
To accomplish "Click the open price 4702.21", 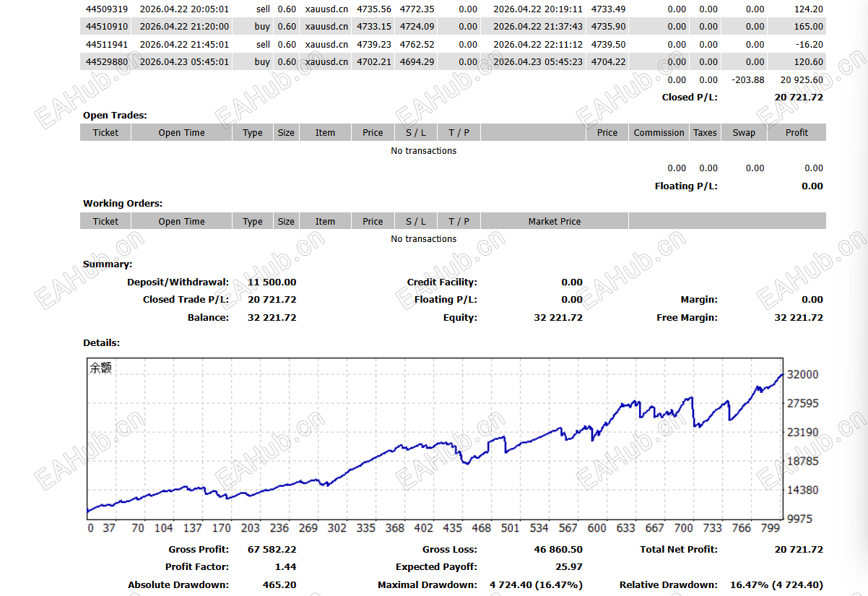I will 374,61.
